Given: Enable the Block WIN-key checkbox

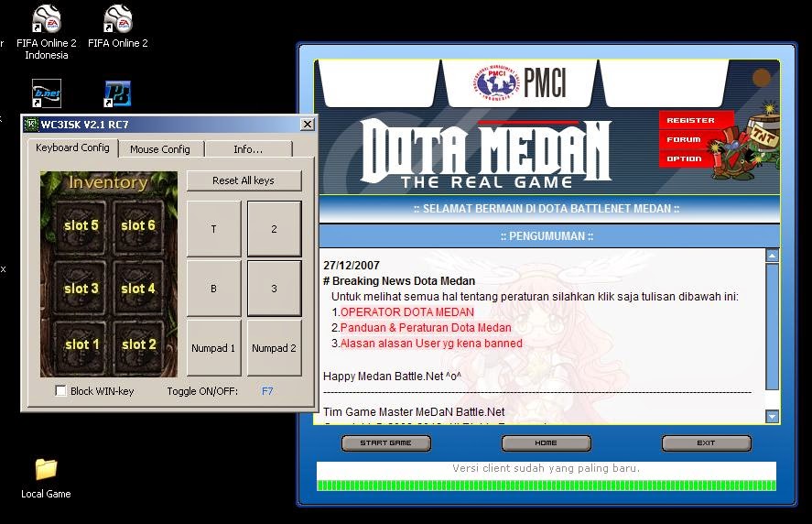Looking at the screenshot, I should pos(60,391).
